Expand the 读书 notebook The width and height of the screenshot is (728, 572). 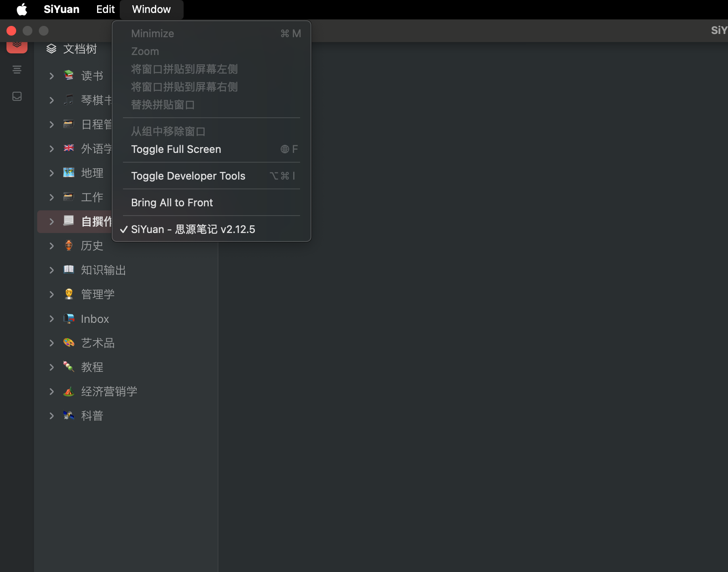(51, 76)
